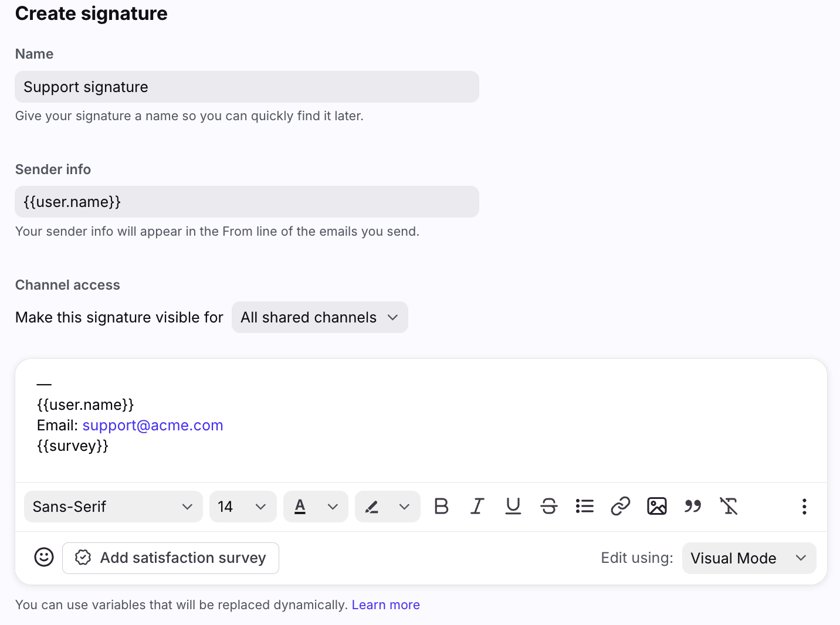The height and width of the screenshot is (625, 840).
Task: Insert a bulleted list
Action: pos(585,506)
